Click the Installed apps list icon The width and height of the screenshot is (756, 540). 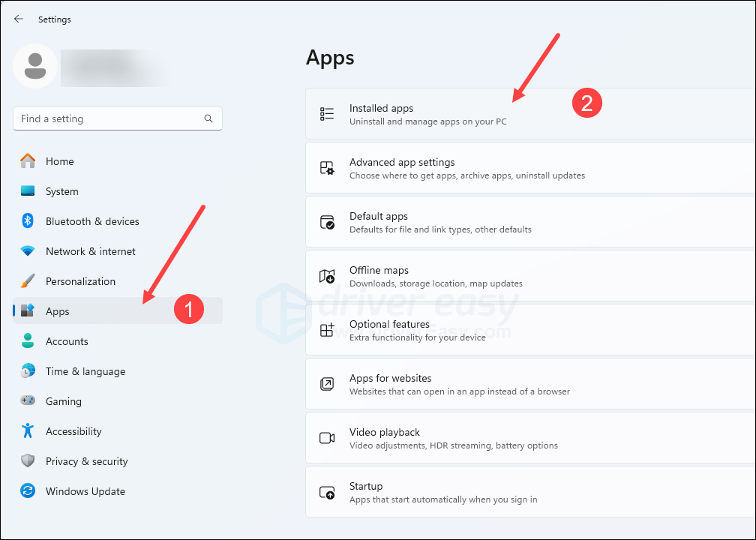point(327,114)
